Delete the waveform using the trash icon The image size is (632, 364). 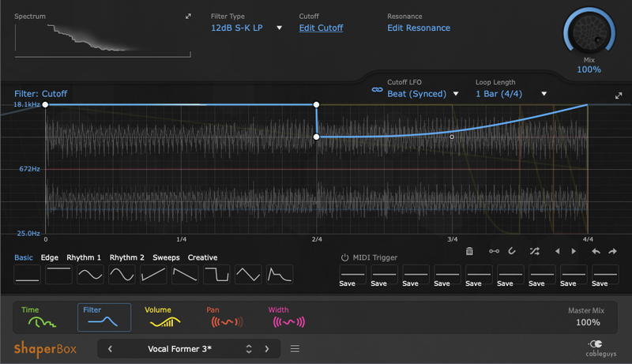click(469, 251)
